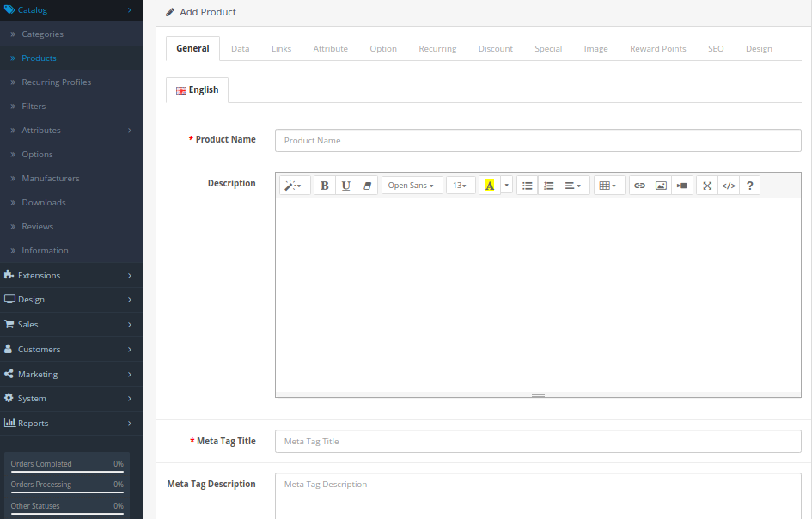Toggle bold formatting in the description editor
The image size is (812, 519).
point(324,185)
